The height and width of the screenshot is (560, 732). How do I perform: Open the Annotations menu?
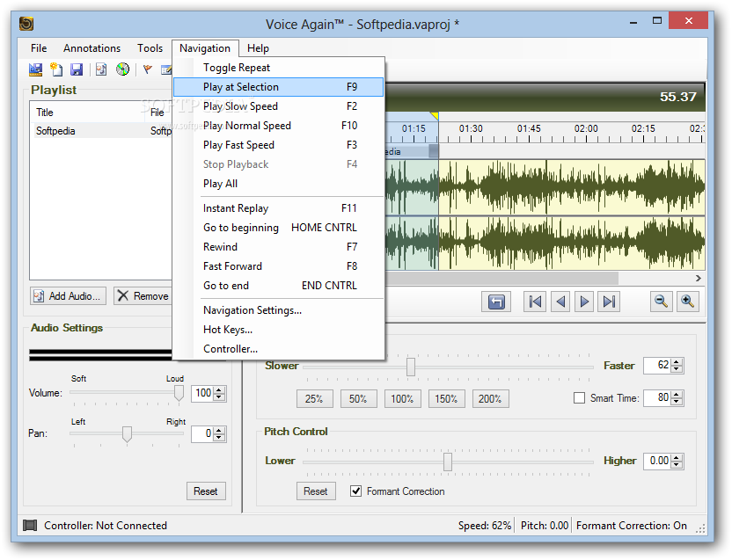[92, 48]
